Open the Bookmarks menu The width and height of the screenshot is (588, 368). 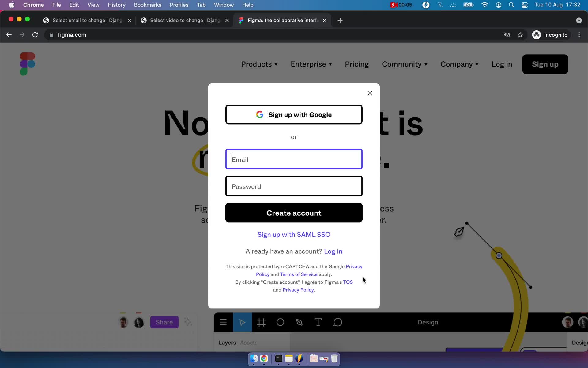[x=148, y=5]
